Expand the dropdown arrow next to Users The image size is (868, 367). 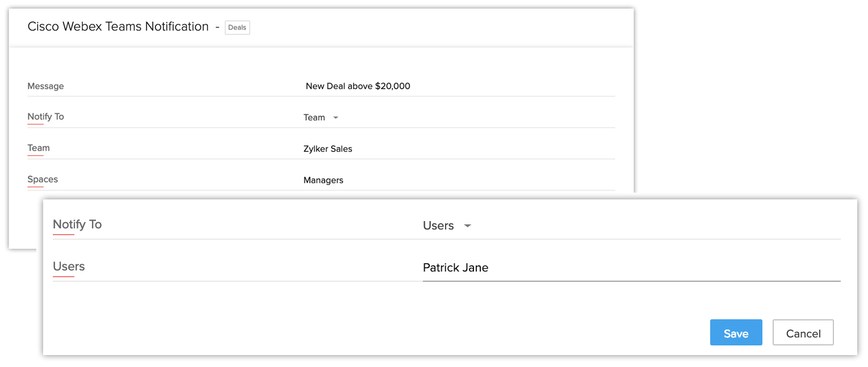click(x=467, y=226)
